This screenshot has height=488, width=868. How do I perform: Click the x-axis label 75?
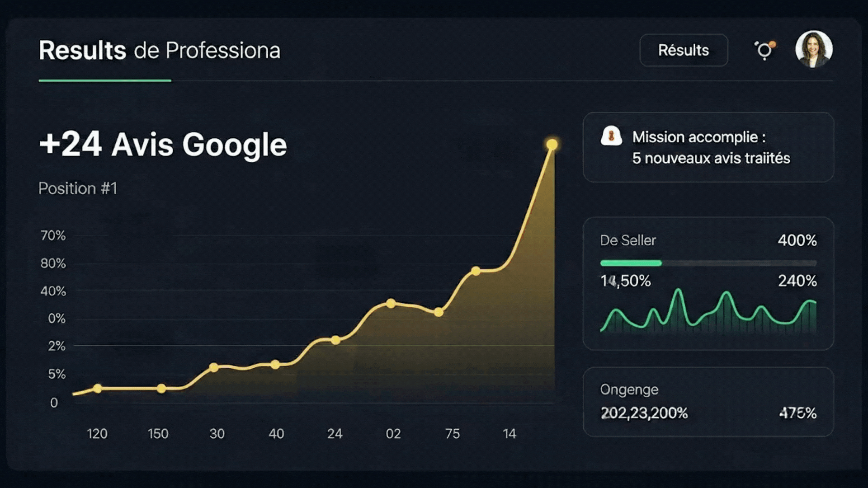coord(452,434)
